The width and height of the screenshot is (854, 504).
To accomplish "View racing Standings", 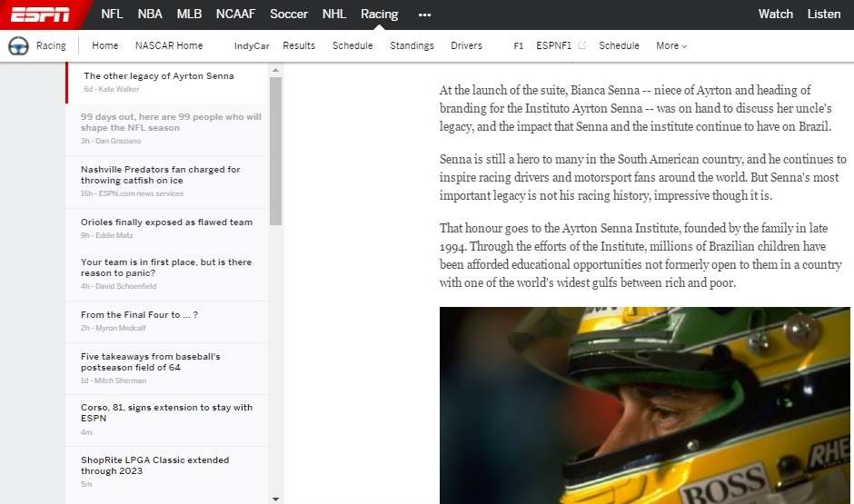I will click(x=412, y=45).
